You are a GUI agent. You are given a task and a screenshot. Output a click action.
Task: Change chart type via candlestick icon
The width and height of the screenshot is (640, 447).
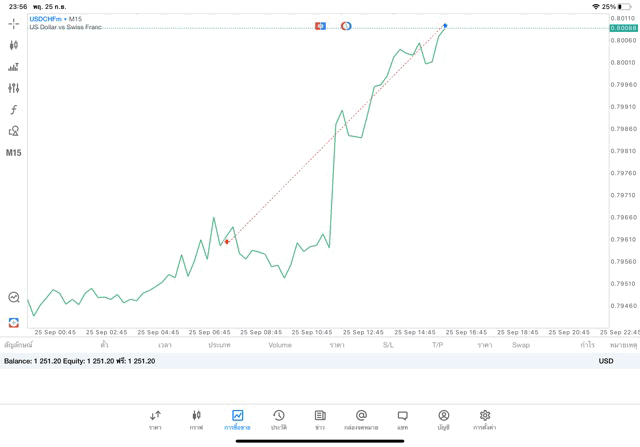coord(14,45)
